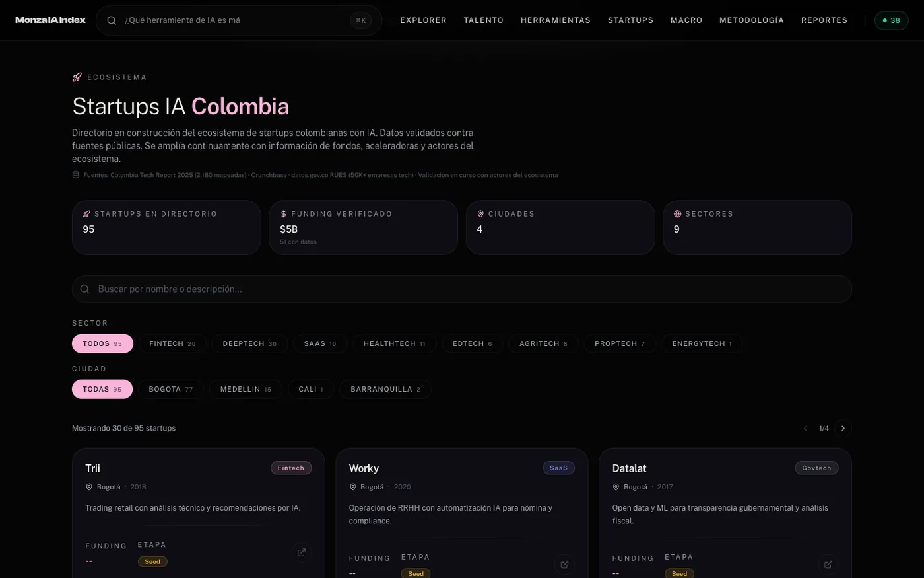924x578 pixels.
Task: Filter by Proptech sector
Action: [x=619, y=343]
